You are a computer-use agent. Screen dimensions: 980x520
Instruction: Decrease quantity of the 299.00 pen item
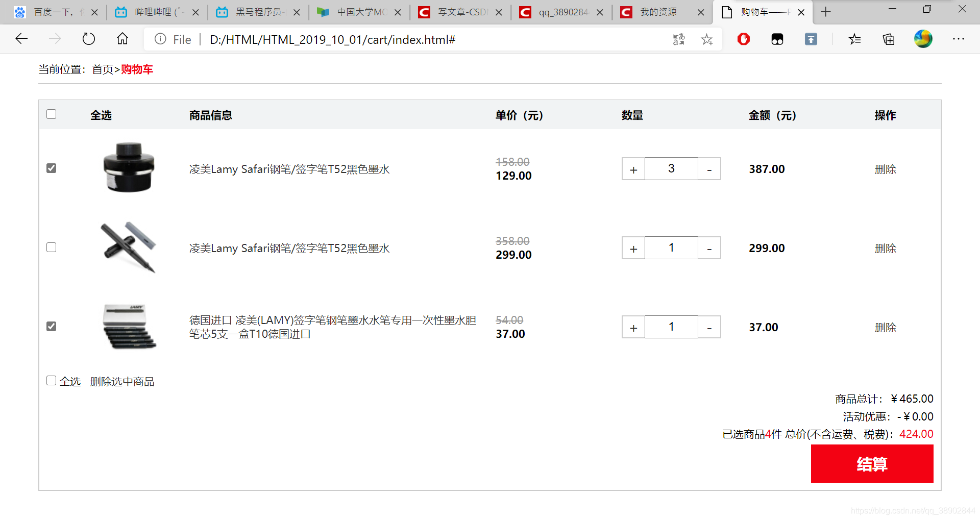pyautogui.click(x=709, y=248)
